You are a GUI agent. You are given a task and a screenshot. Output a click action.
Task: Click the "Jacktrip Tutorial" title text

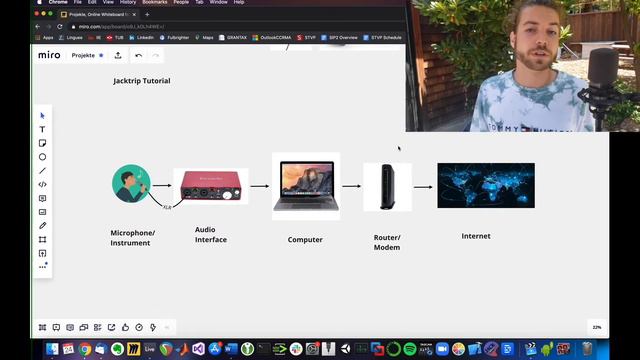click(142, 81)
